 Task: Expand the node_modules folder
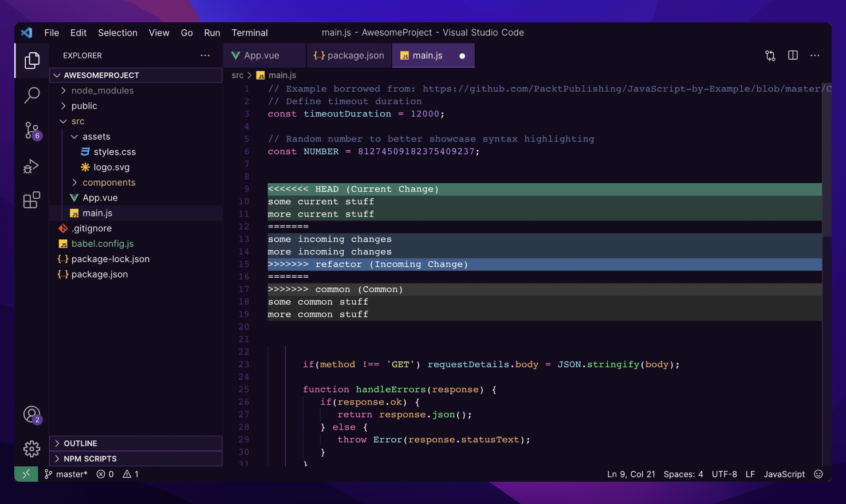(136, 90)
